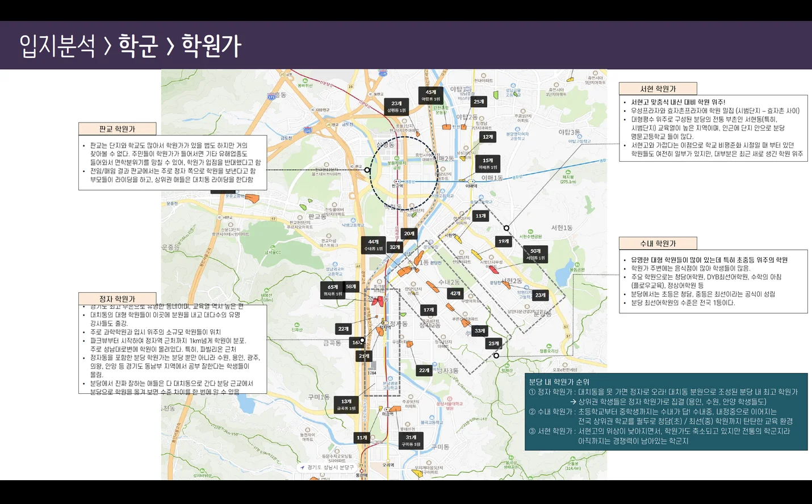Viewport: 812px width, 504px height.
Task: Click the 경기도 성남시 분당구 location chip
Action: pyautogui.click(x=327, y=468)
